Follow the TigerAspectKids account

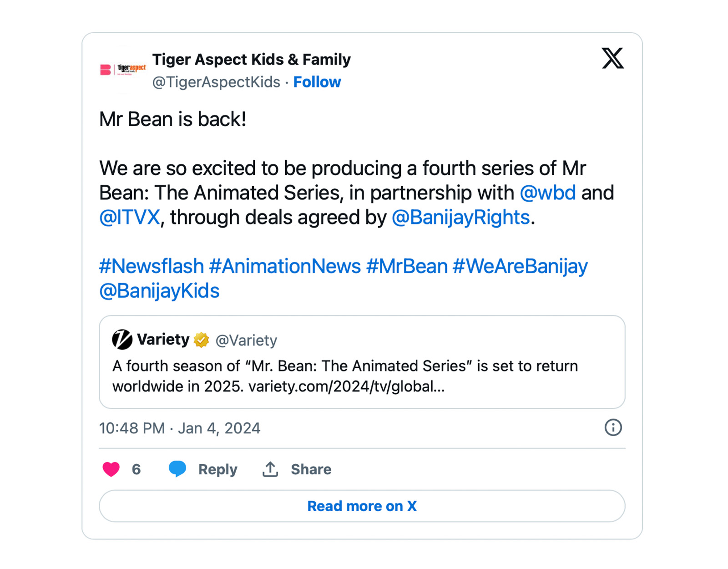pyautogui.click(x=317, y=82)
